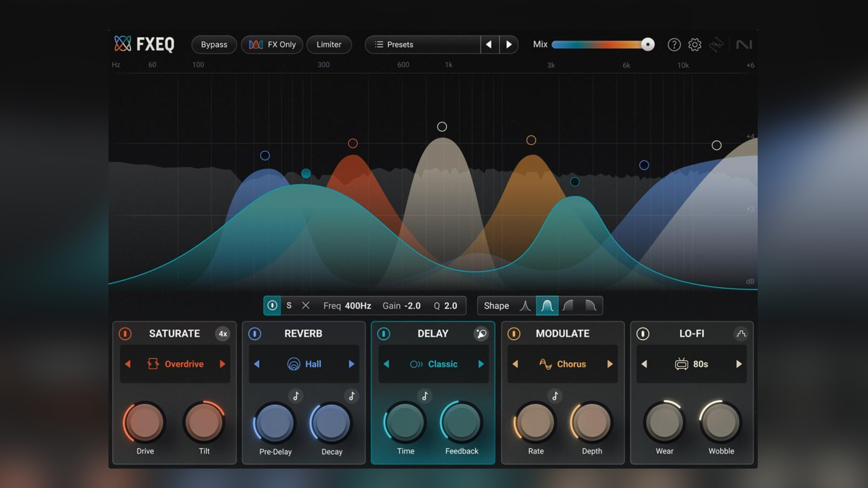Disable the Reverb module power button

coord(255,334)
